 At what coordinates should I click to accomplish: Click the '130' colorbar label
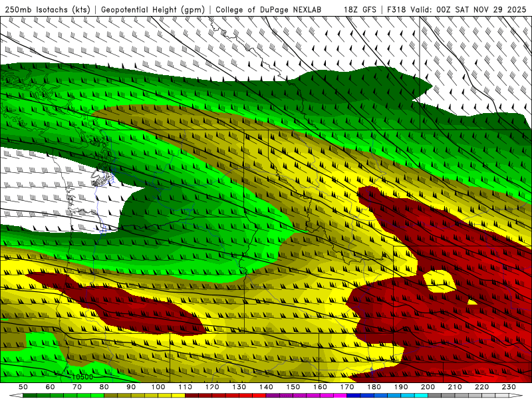pos(239,387)
